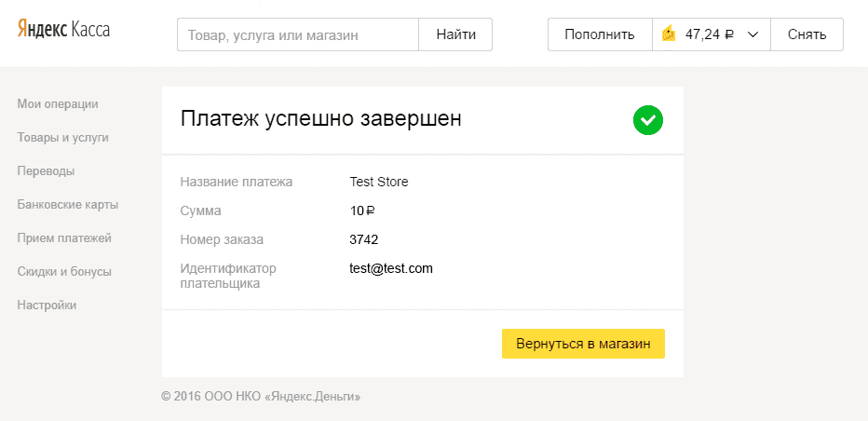Viewport: 868px width, 421px height.
Task: Return to store via Вернуться в магазин
Action: (583, 343)
